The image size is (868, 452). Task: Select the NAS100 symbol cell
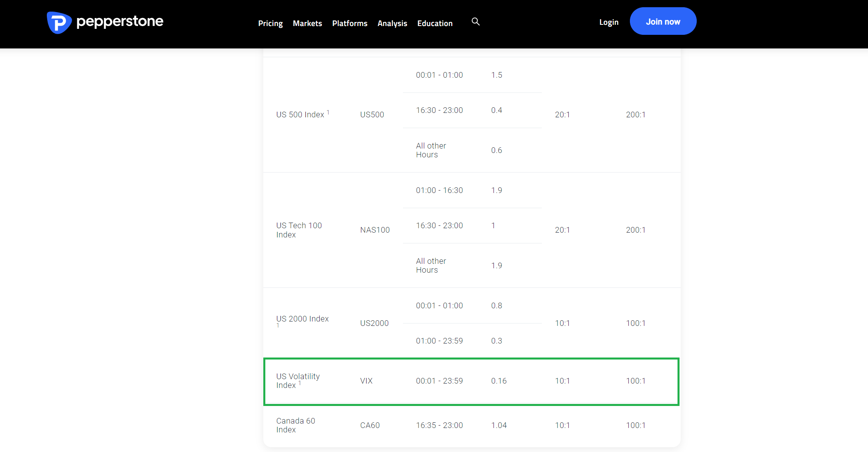375,230
